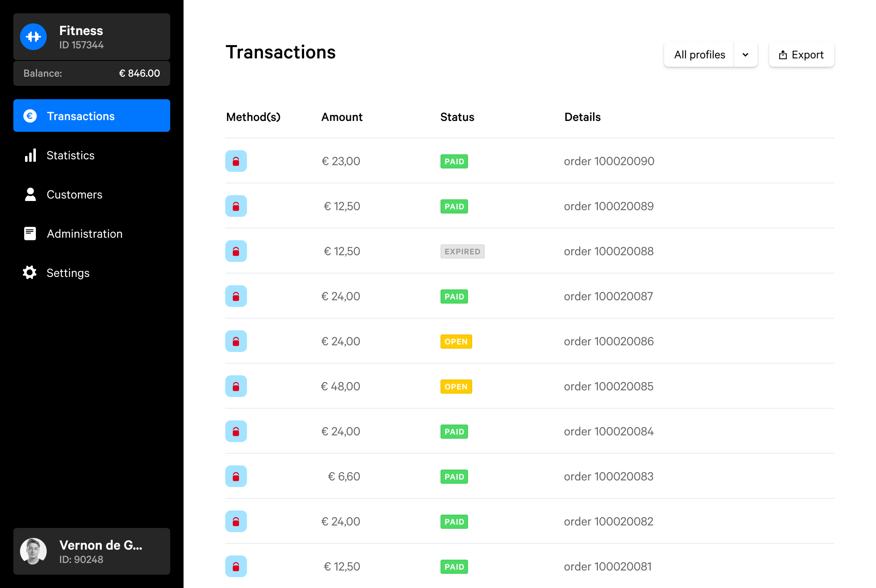The width and height of the screenshot is (876, 588).
Task: Open the Export dropdown menu
Action: pos(801,55)
